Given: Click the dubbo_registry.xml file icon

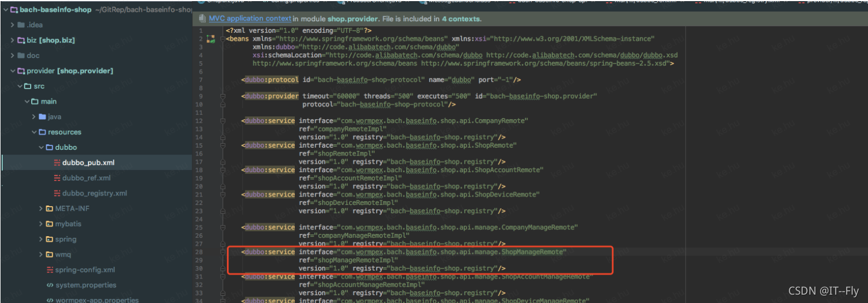Looking at the screenshot, I should (x=57, y=193).
